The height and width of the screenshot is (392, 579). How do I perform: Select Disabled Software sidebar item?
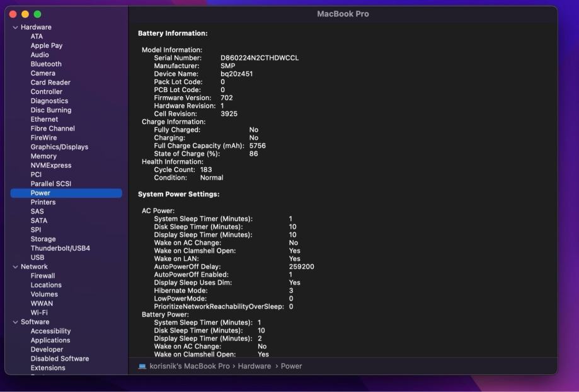click(60, 359)
